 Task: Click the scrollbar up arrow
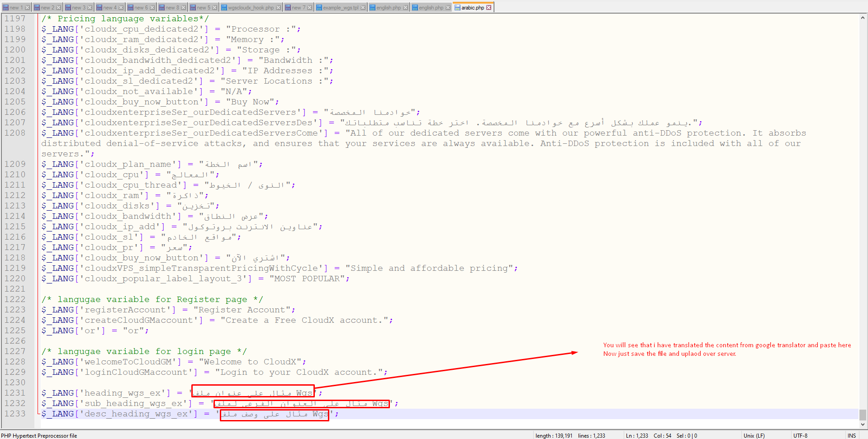[x=863, y=18]
